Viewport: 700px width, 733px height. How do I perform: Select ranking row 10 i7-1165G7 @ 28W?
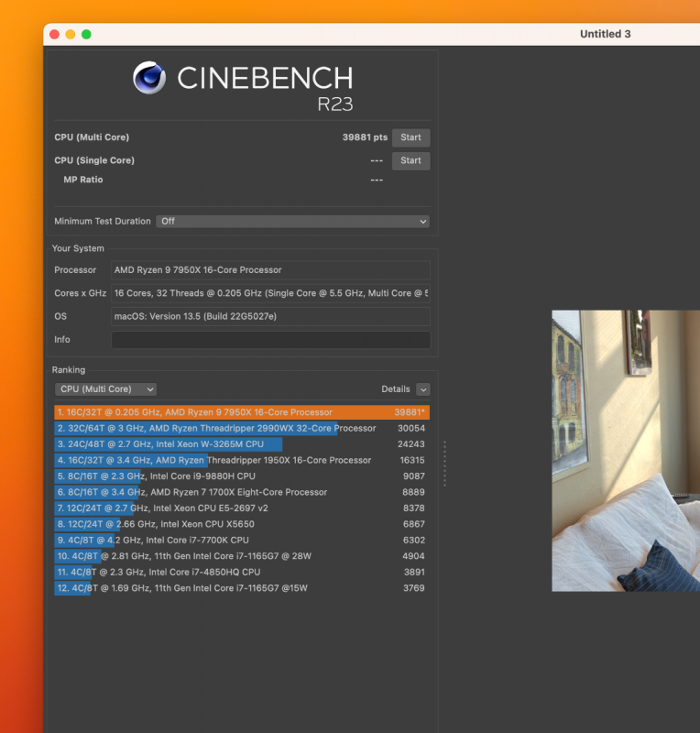point(242,556)
